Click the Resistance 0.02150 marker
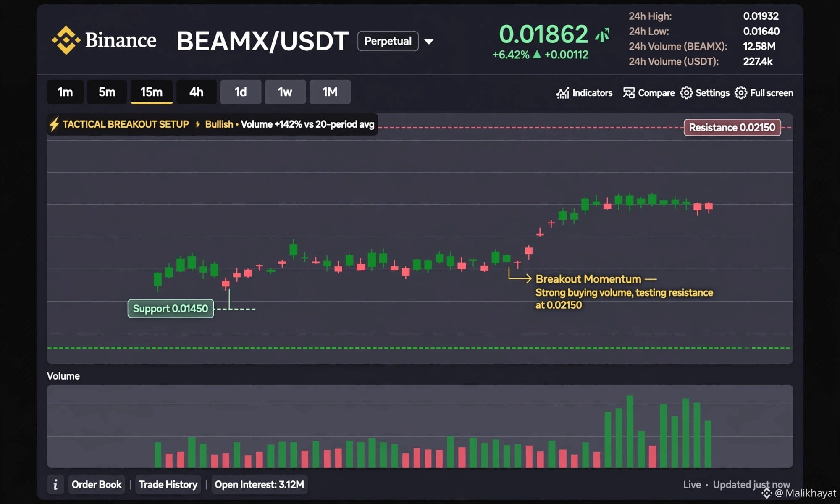840x504 pixels. [x=732, y=127]
